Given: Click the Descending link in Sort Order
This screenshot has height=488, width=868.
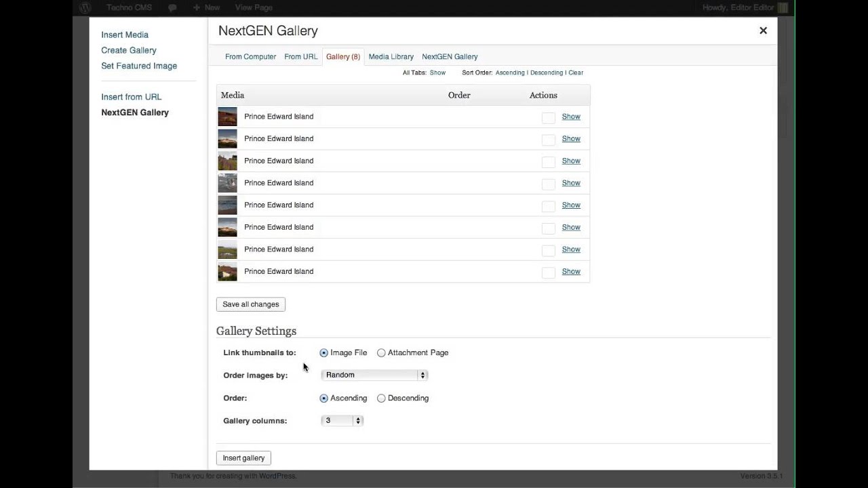Looking at the screenshot, I should point(547,73).
